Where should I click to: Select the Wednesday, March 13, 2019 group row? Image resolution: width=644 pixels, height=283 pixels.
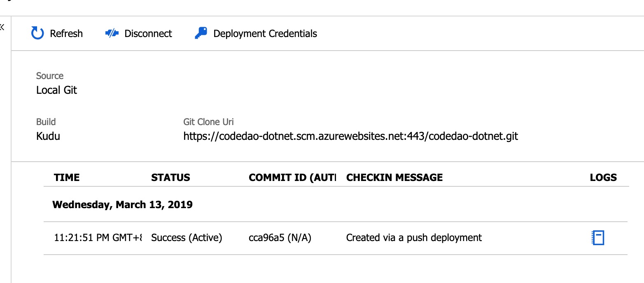coord(123,205)
